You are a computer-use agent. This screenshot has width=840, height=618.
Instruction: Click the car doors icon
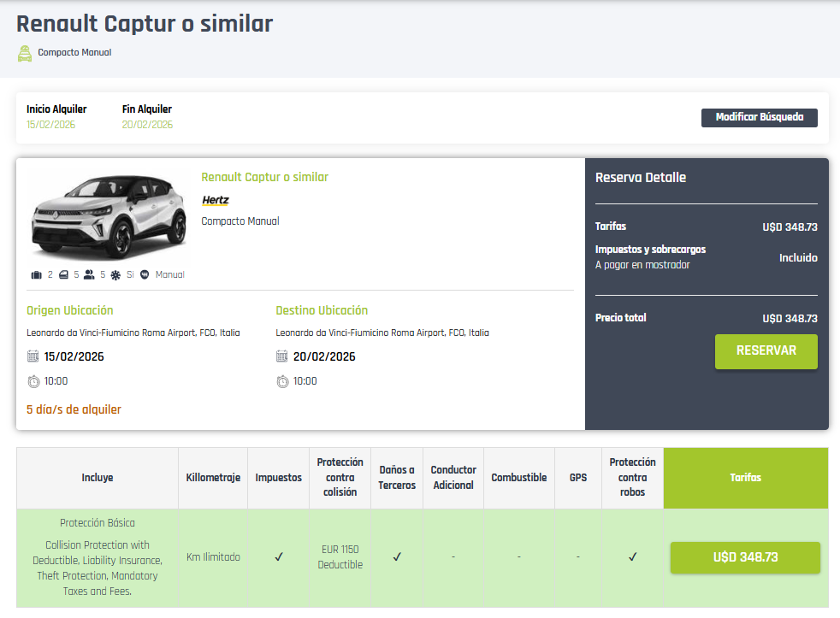(x=63, y=275)
